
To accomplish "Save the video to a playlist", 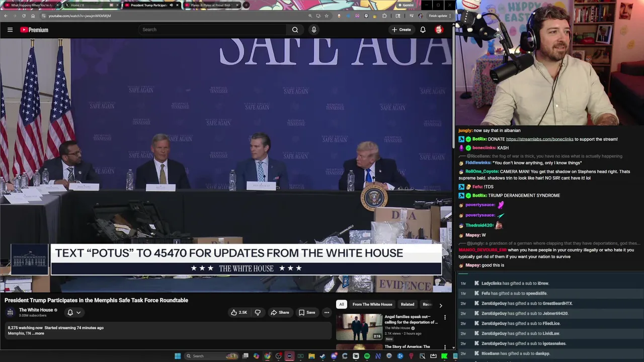I will [307, 312].
